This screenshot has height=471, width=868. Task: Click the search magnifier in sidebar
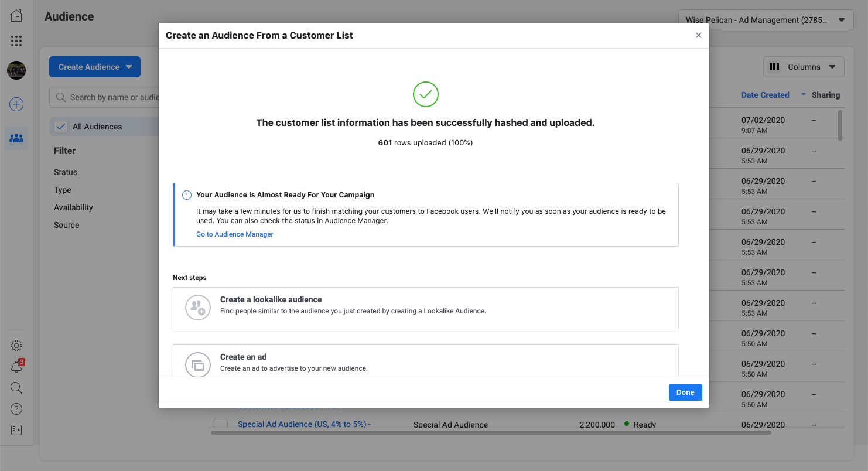coord(16,388)
